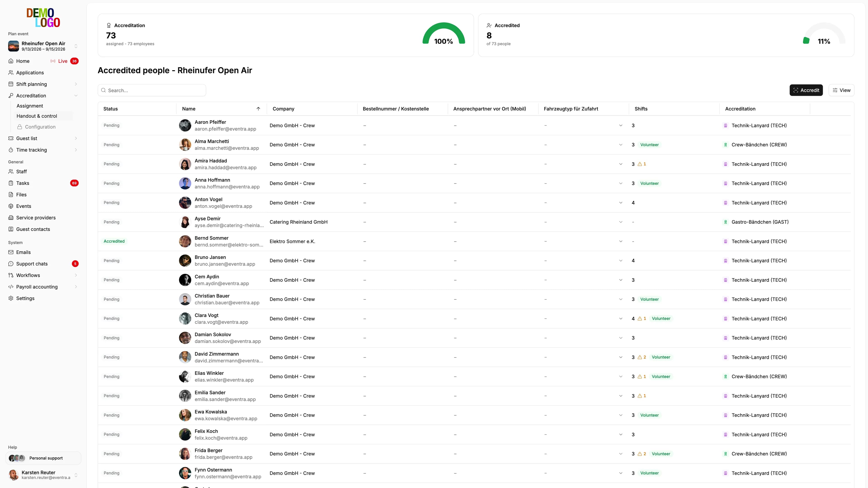
Task: Open Personal support help
Action: point(43,458)
